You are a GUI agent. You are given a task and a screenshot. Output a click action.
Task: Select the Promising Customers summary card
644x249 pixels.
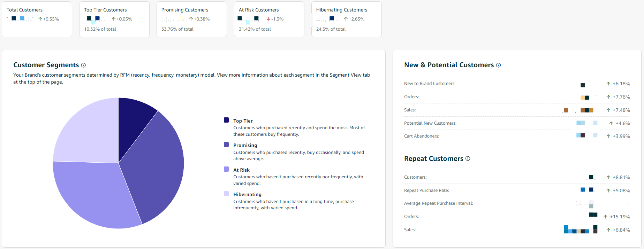pos(192,19)
